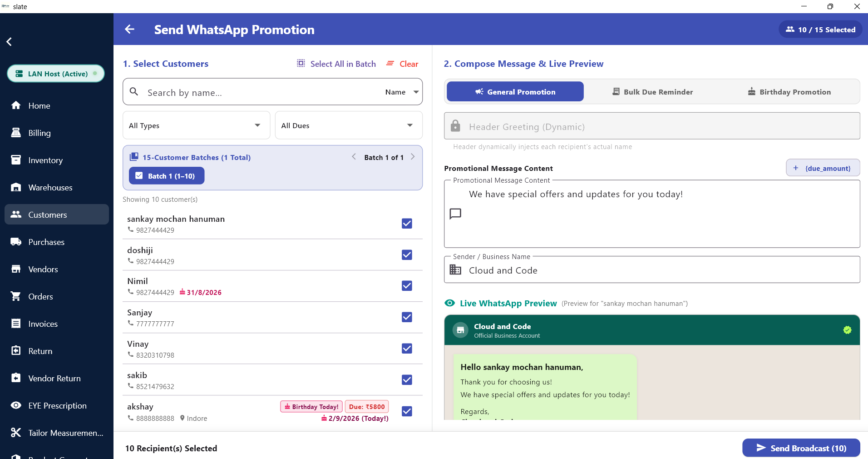Click the lock icon in Header Greeting
Image resolution: width=868 pixels, height=459 pixels.
coord(455,126)
